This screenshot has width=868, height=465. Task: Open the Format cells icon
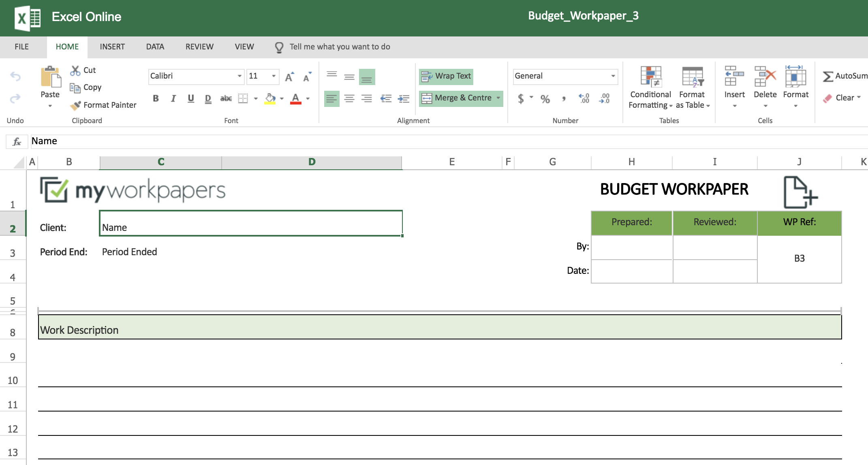coord(795,76)
